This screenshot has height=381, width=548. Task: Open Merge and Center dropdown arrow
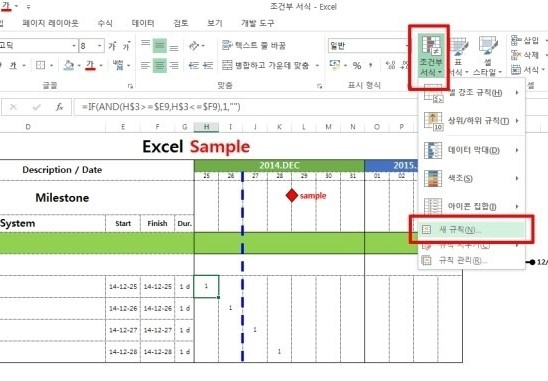click(317, 65)
